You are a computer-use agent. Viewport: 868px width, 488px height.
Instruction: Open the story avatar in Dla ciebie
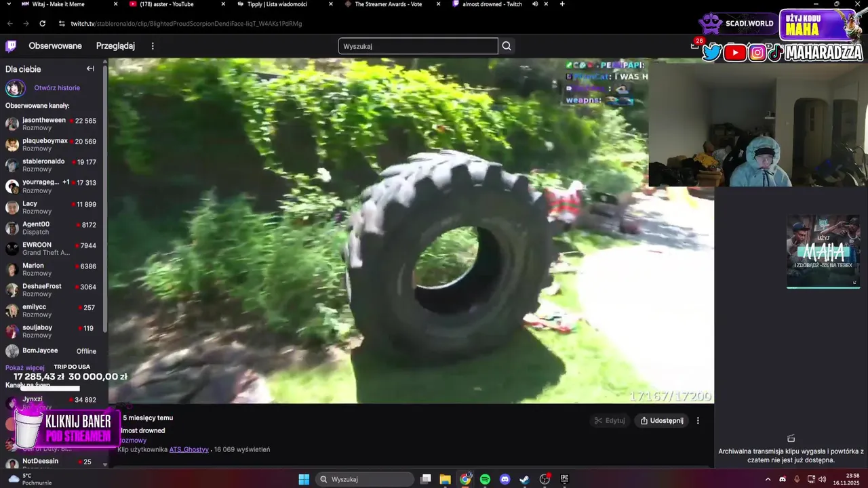tap(15, 88)
